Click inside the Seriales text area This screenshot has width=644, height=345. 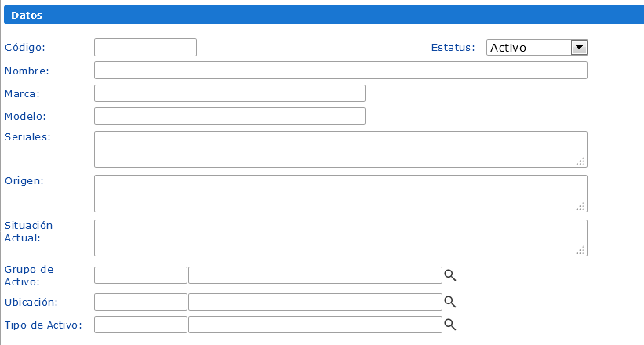coord(340,149)
